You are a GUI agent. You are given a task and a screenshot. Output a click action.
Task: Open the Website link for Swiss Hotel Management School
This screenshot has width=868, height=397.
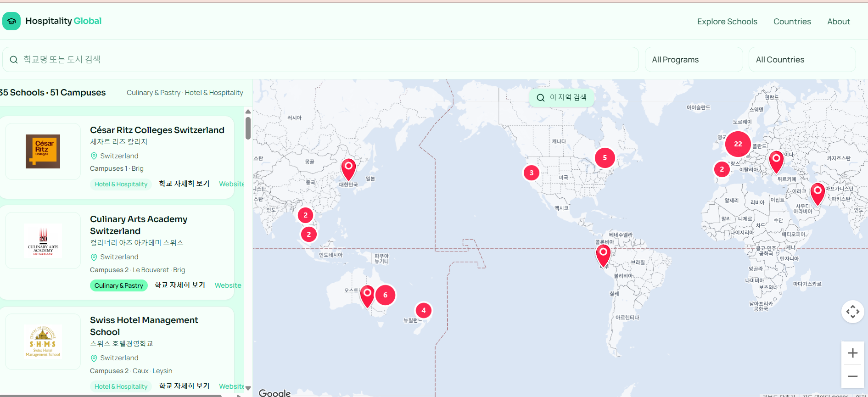click(x=231, y=386)
